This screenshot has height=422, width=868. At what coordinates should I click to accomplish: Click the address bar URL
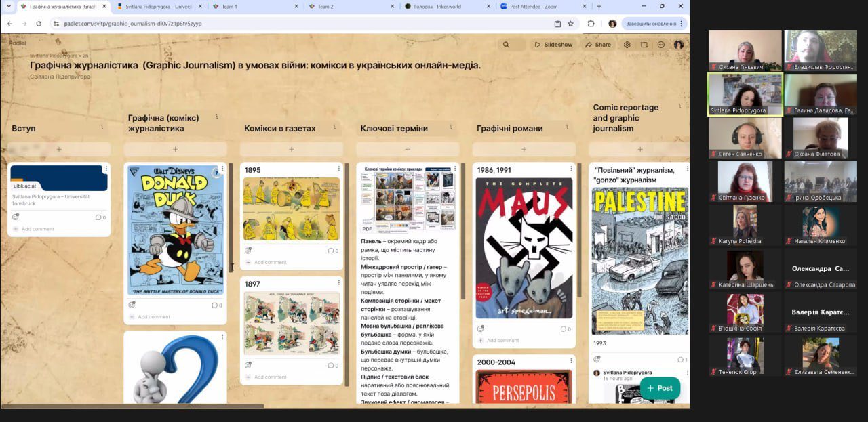[133, 23]
